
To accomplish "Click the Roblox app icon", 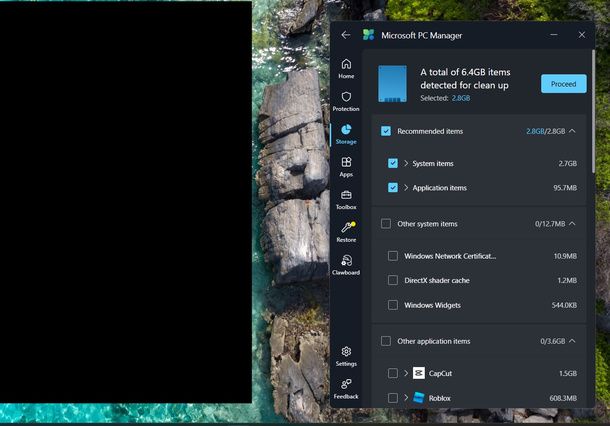I will (419, 398).
